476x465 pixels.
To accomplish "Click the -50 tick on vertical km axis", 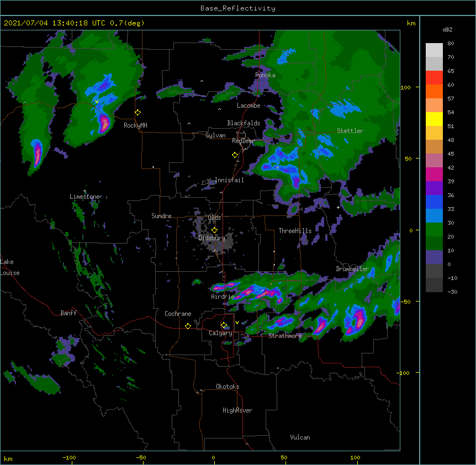I will tap(406, 302).
